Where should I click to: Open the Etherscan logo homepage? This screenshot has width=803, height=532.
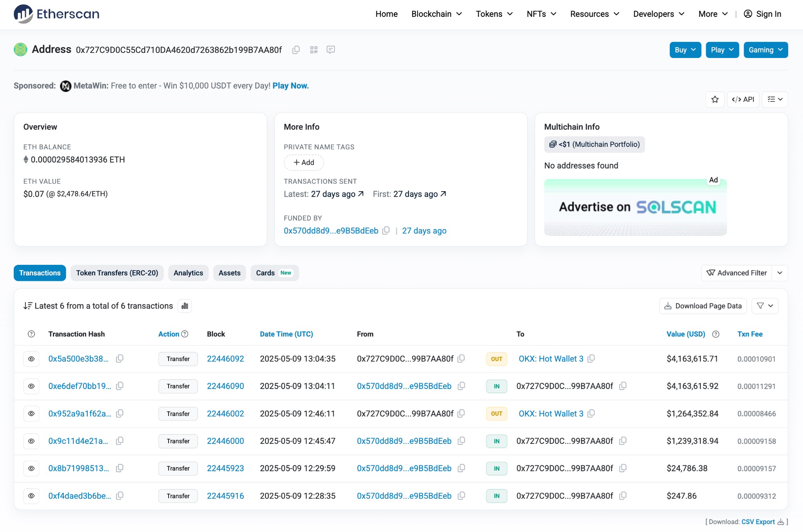tap(56, 14)
